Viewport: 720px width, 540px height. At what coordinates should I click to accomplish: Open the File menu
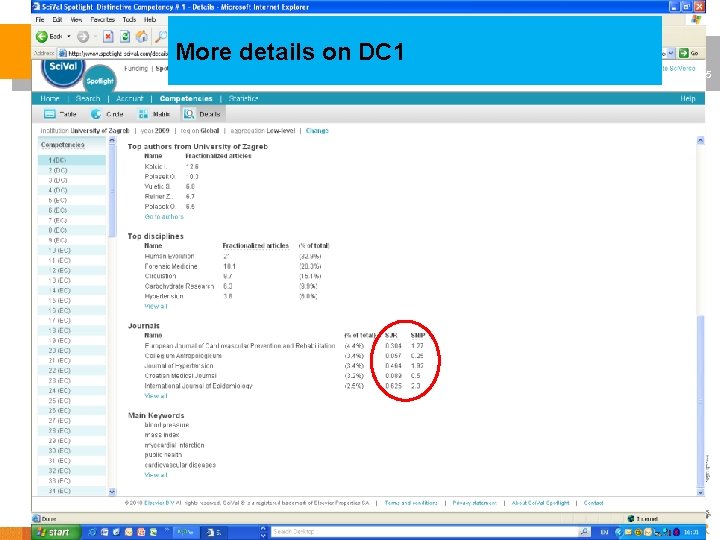[40, 20]
